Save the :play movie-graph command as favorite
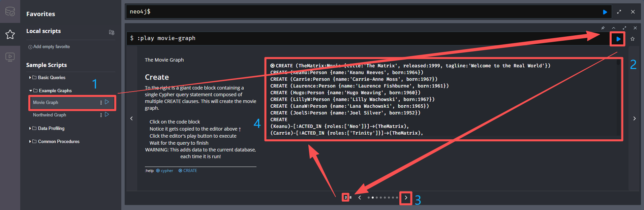 tap(633, 39)
